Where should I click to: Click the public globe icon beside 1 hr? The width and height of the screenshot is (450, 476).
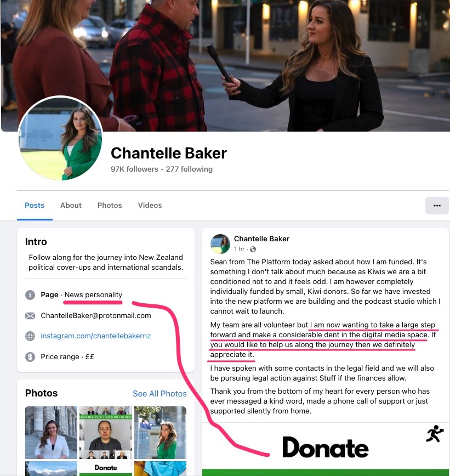tap(253, 249)
